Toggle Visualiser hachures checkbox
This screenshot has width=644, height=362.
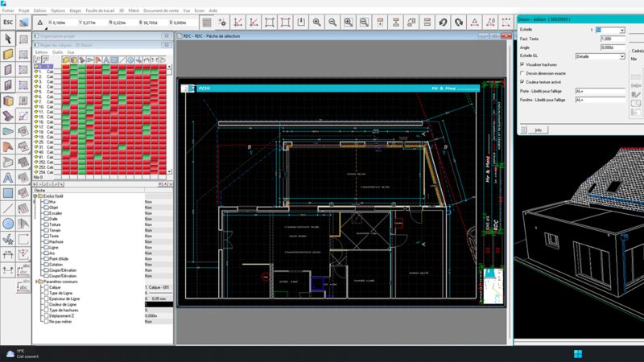click(x=522, y=64)
